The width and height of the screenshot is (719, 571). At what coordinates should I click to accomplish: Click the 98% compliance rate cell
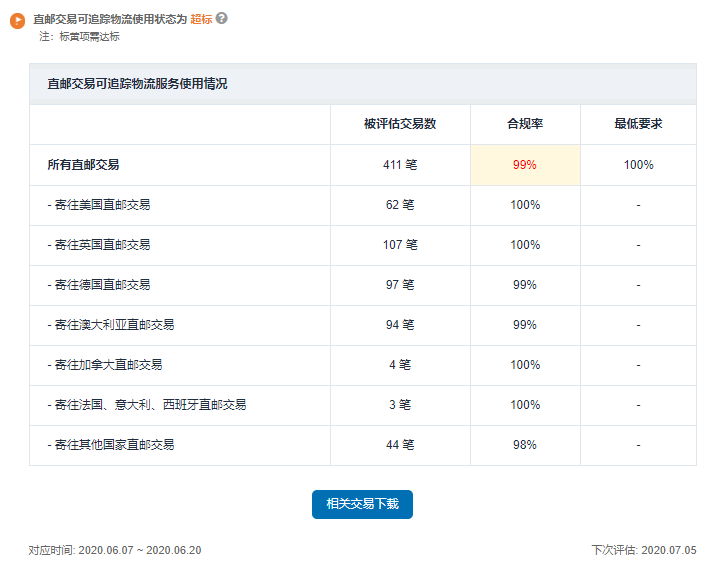(525, 445)
